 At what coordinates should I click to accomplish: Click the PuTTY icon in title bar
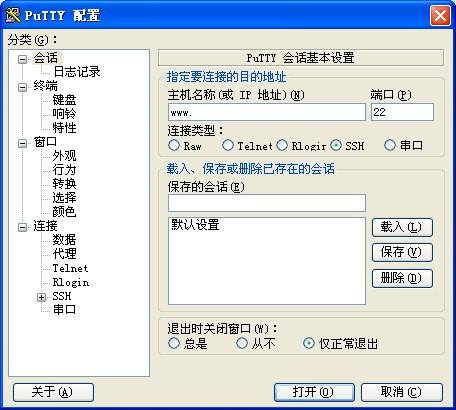click(x=13, y=15)
